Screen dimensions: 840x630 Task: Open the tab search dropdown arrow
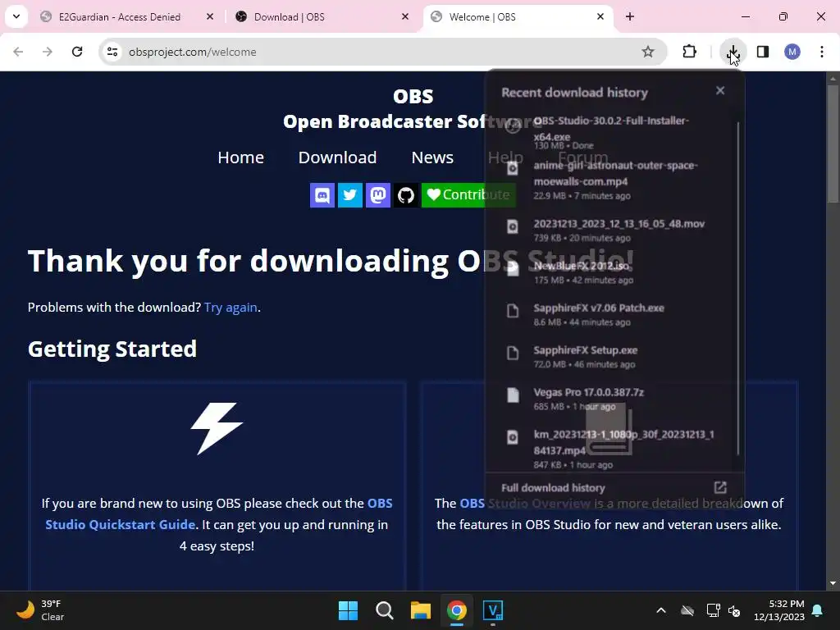click(16, 16)
